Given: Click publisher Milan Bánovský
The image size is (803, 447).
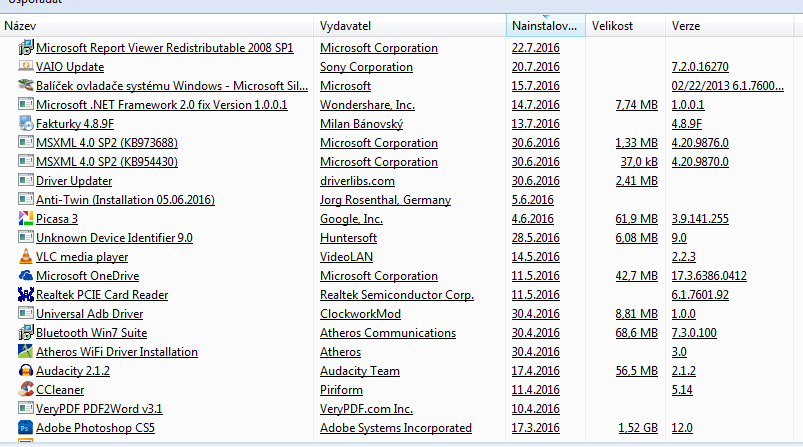Looking at the screenshot, I should pos(362,123).
